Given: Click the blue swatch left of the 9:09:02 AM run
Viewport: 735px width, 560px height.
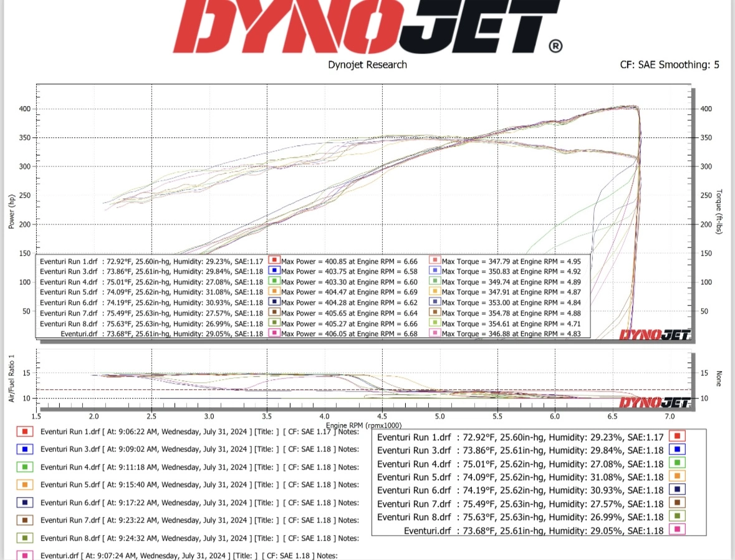Looking at the screenshot, I should point(25,450).
